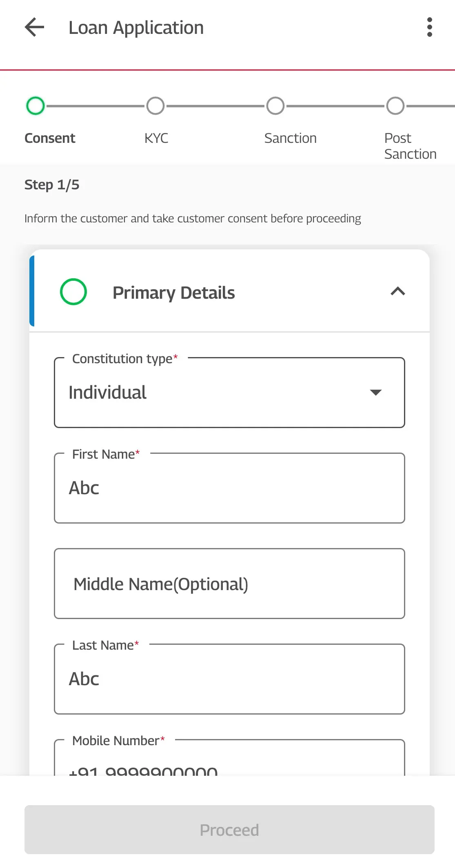Image resolution: width=455 pixels, height=868 pixels.
Task: Click the Primary Details header title
Action: [174, 293]
